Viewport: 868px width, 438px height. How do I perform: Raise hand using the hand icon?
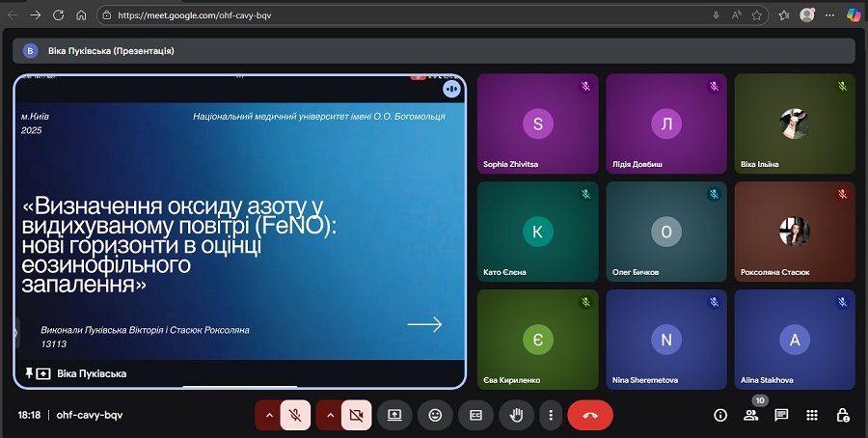click(516, 415)
